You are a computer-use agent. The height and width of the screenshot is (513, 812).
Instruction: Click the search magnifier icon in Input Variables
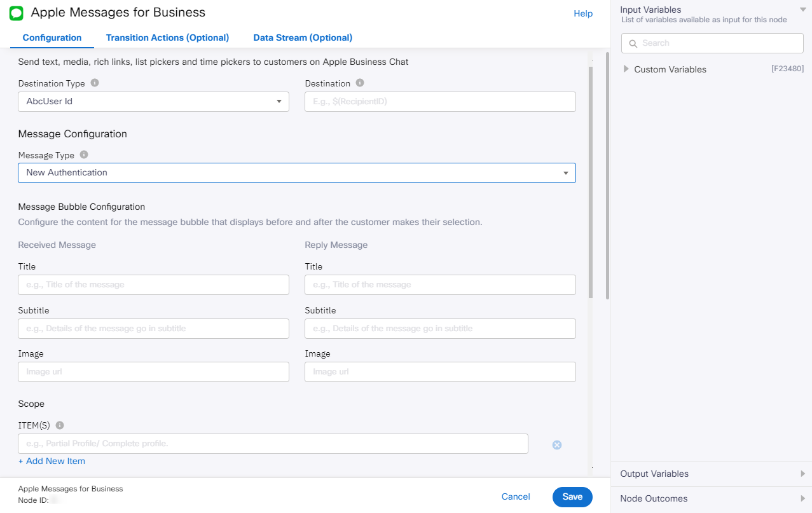tap(633, 43)
